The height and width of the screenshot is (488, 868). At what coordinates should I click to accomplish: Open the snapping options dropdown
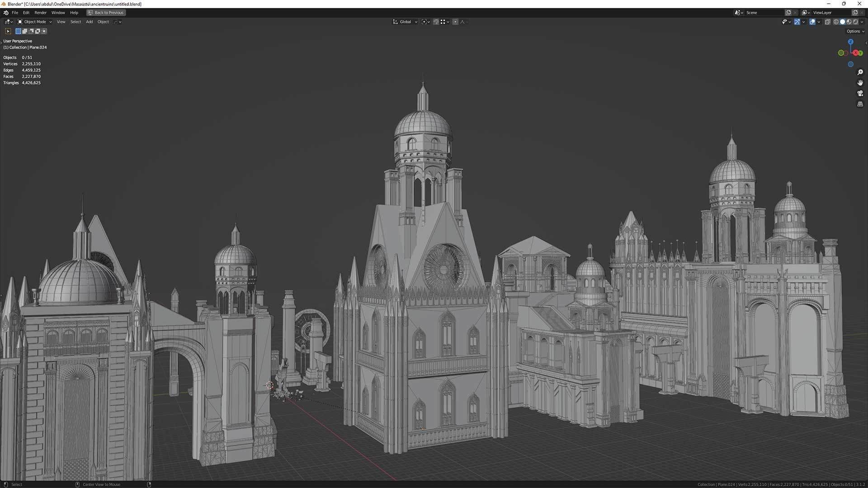(445, 22)
